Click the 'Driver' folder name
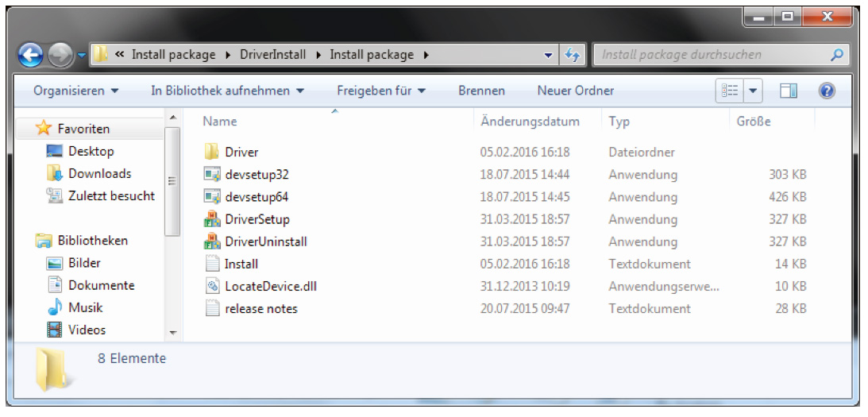Viewport: 868px width, 417px height. pos(241,152)
